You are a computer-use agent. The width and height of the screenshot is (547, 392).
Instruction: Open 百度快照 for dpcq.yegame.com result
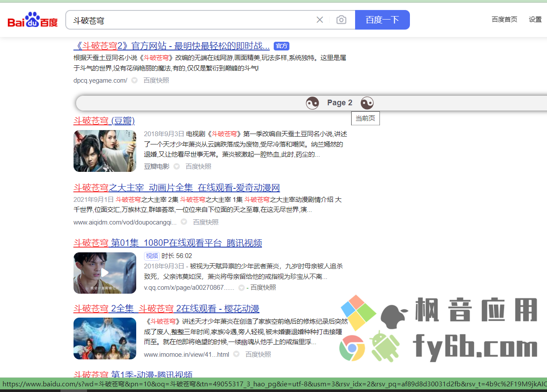156,80
